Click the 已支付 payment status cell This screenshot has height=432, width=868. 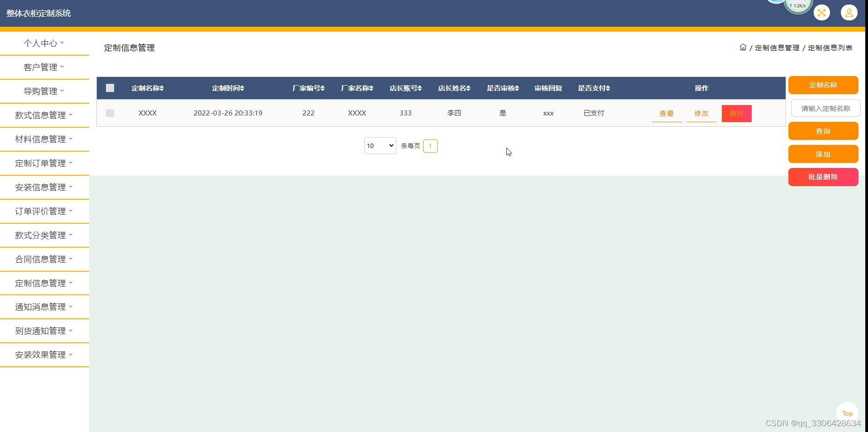pyautogui.click(x=594, y=113)
